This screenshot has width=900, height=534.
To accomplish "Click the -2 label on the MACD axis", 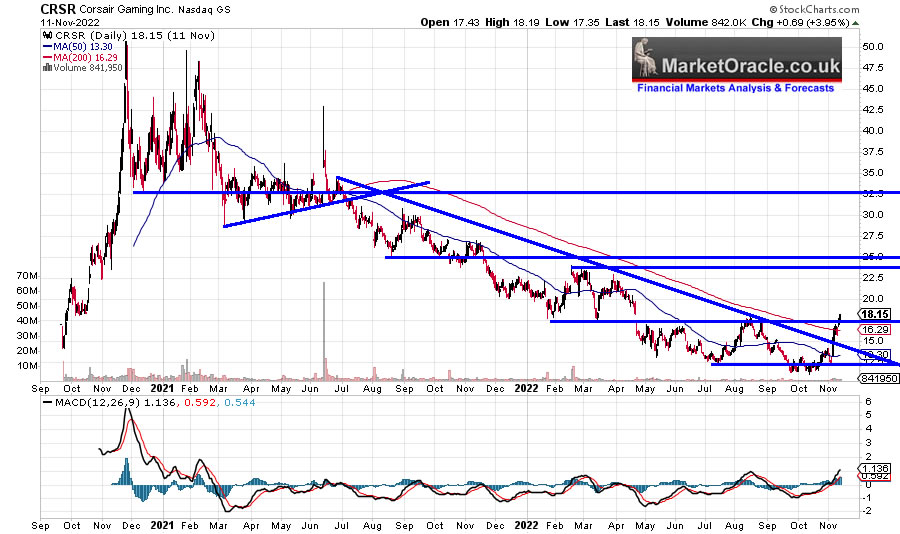I will tap(868, 511).
